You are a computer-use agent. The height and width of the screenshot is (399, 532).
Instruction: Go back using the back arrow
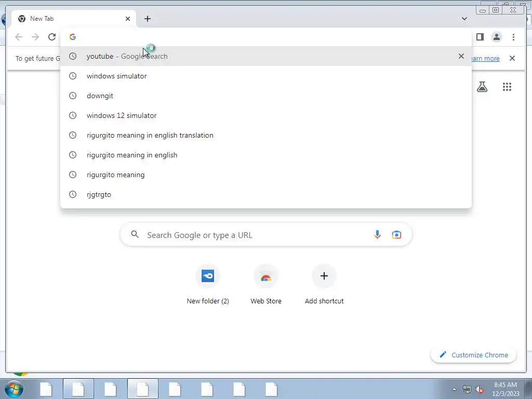[19, 37]
